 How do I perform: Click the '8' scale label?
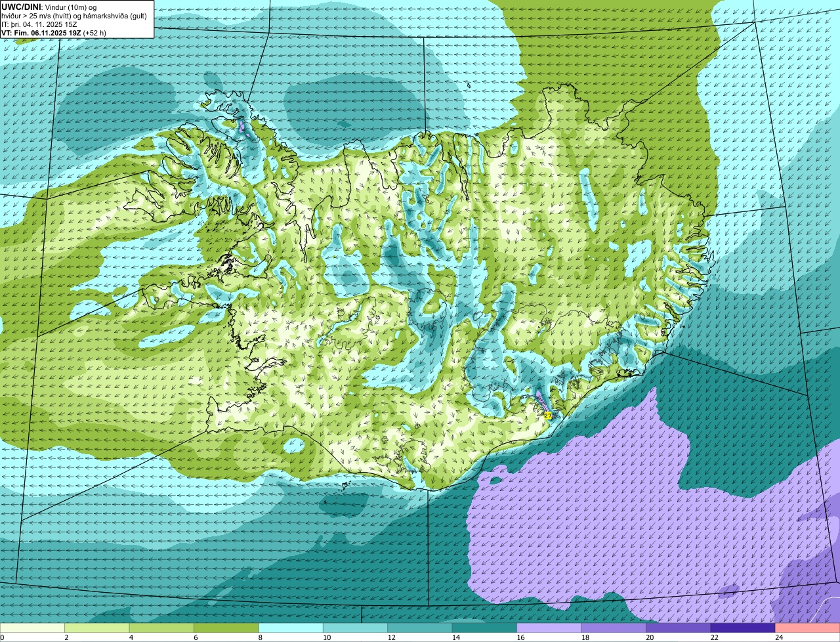[260, 637]
